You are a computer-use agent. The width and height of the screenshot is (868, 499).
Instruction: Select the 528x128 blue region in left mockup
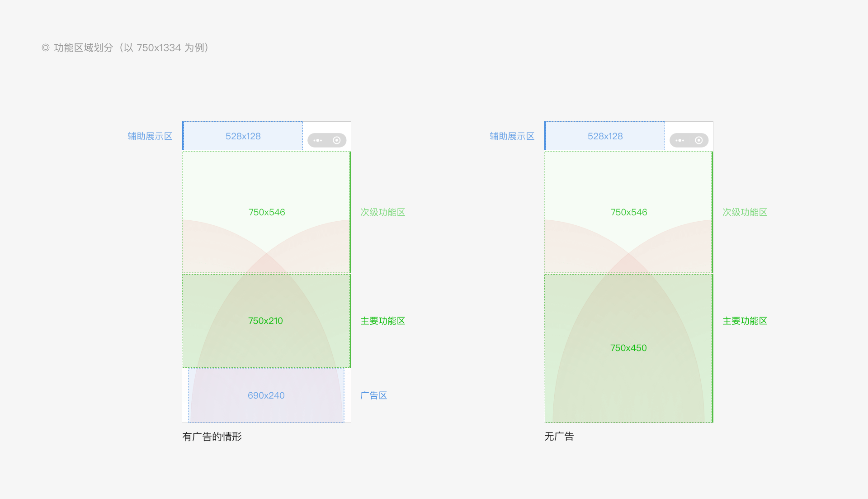click(x=243, y=136)
